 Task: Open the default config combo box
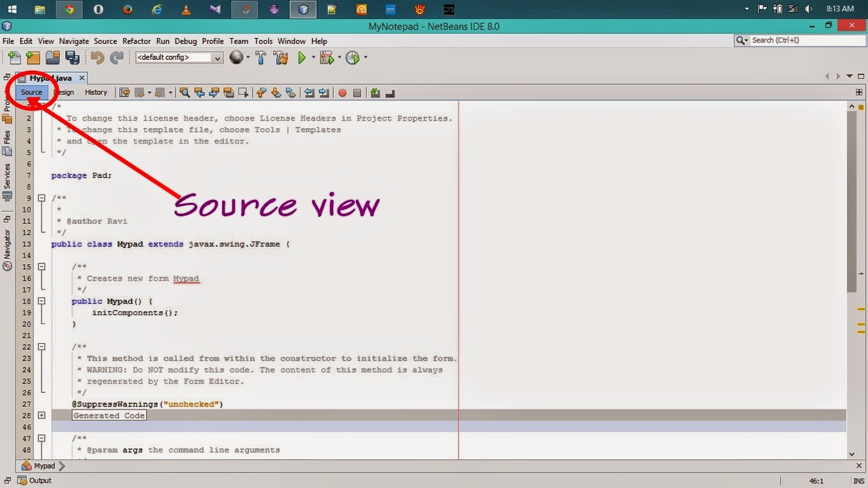coord(179,57)
